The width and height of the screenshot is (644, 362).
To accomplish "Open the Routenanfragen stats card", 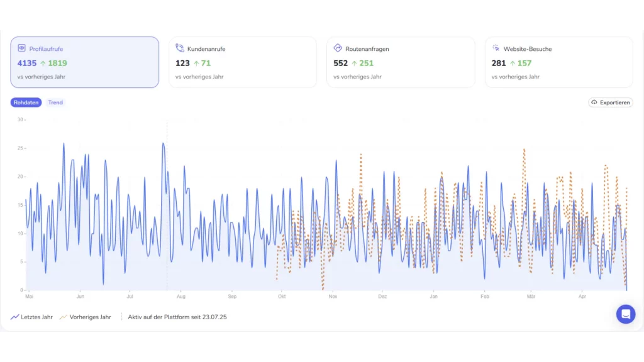I will (401, 62).
